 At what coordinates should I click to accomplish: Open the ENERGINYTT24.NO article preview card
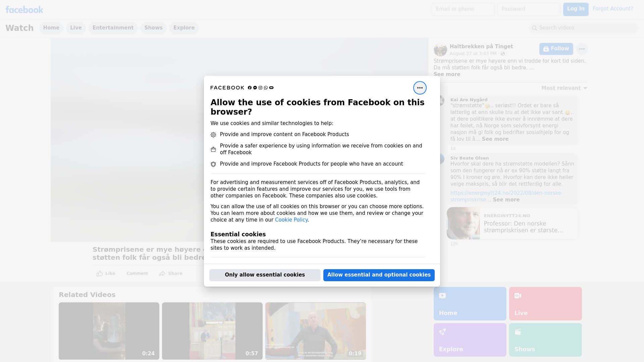click(513, 223)
